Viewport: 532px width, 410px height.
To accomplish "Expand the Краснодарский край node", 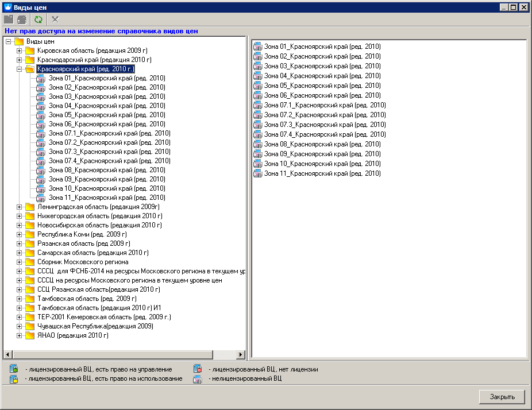I will click(19, 60).
